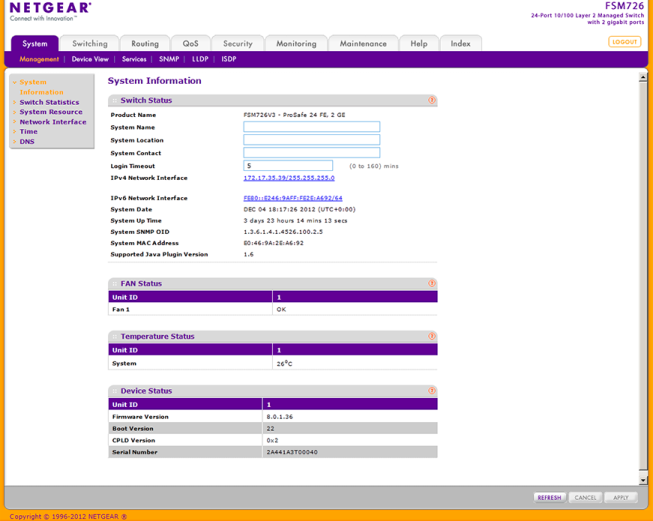Collapse the FAN Status section grip

(115, 284)
